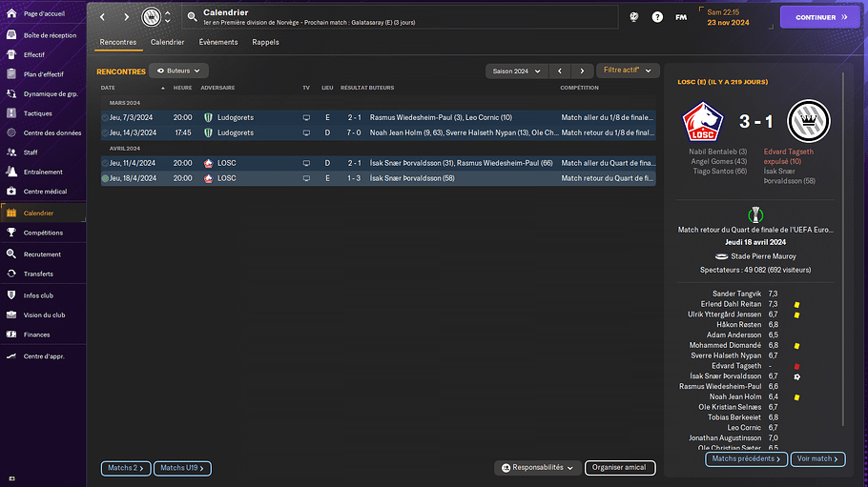Go forward with the right arrow
The image size is (868, 487).
(x=126, y=17)
